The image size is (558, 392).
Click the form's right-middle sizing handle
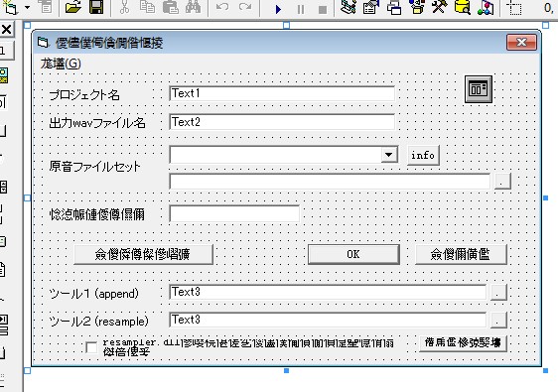545,197
